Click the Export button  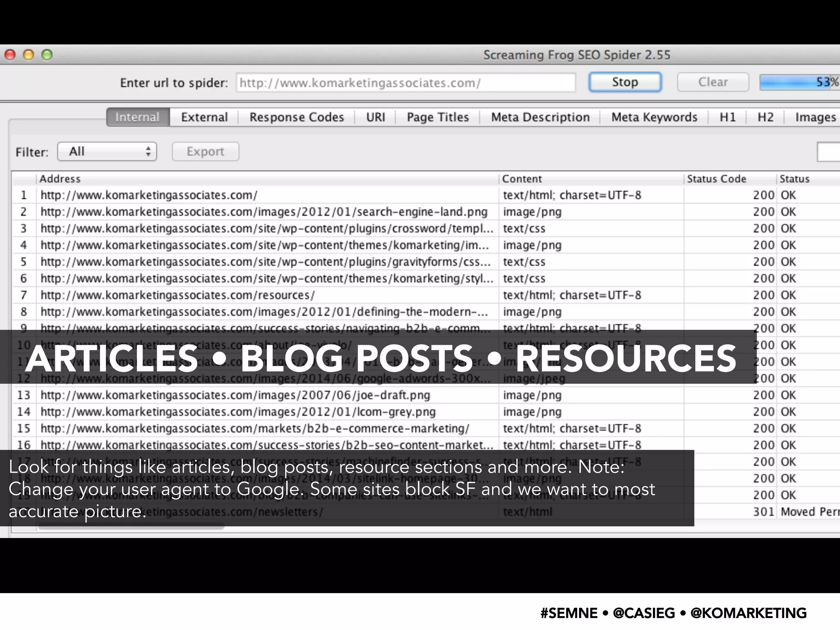click(x=205, y=151)
